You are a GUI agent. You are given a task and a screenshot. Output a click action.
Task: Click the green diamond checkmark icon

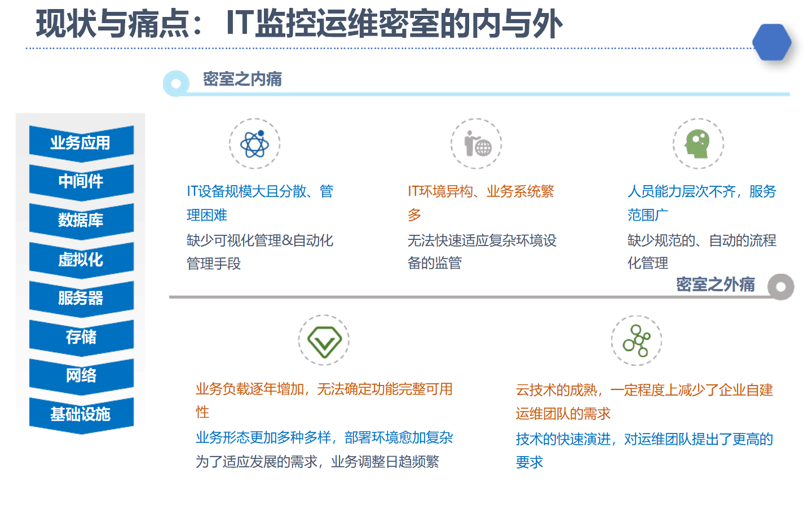[324, 341]
